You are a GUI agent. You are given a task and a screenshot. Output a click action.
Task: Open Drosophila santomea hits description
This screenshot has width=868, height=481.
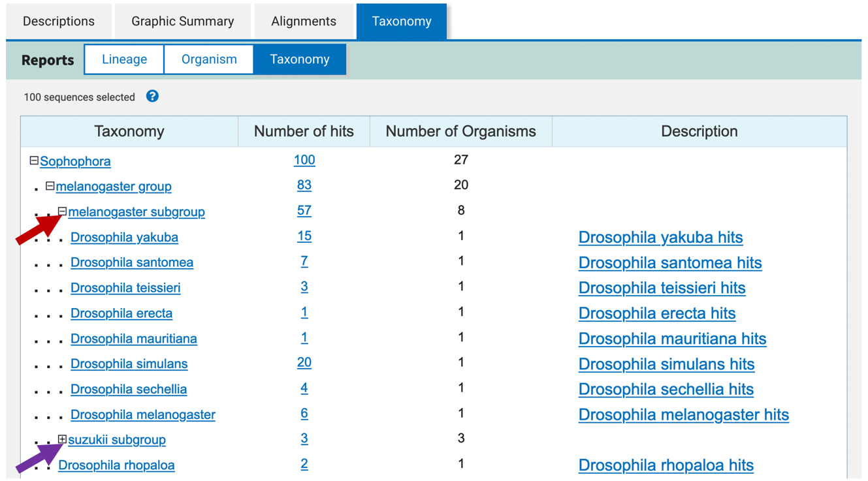(x=670, y=263)
